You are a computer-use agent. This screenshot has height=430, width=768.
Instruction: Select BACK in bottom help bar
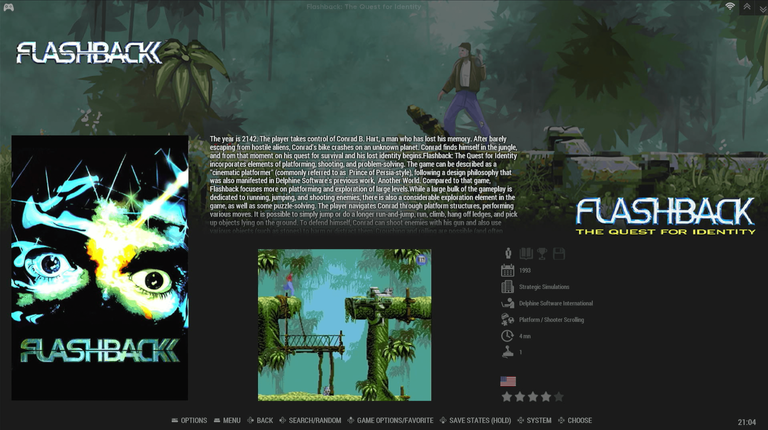click(x=265, y=420)
